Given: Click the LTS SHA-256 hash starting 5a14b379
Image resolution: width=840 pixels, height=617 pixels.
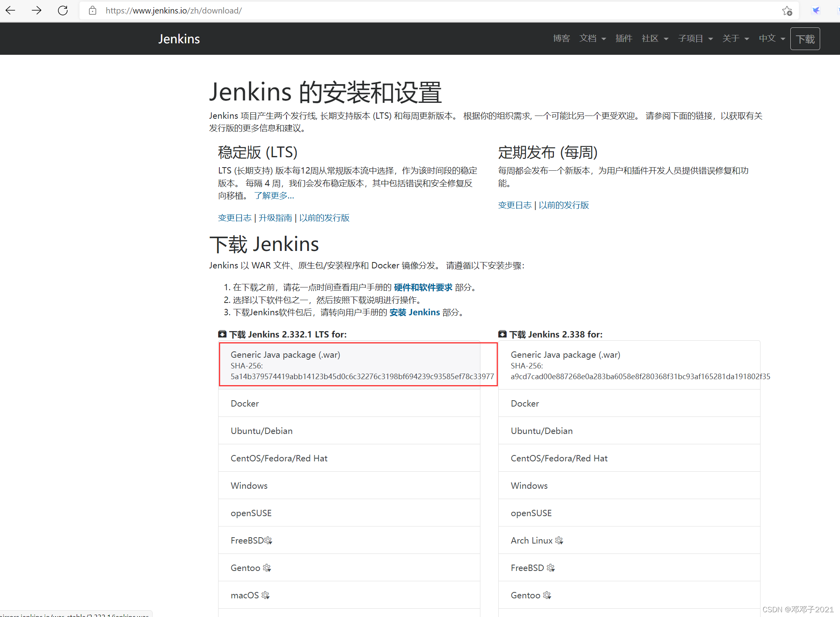Looking at the screenshot, I should point(362,376).
